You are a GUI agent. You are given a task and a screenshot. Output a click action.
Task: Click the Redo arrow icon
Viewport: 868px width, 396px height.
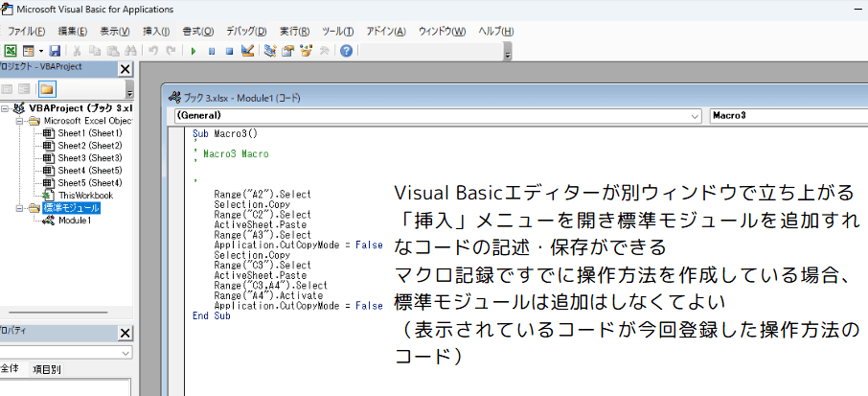(171, 51)
